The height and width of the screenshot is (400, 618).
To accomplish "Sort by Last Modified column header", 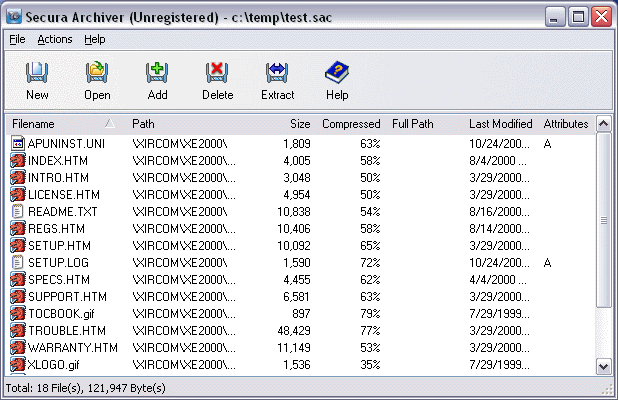I will click(x=500, y=124).
